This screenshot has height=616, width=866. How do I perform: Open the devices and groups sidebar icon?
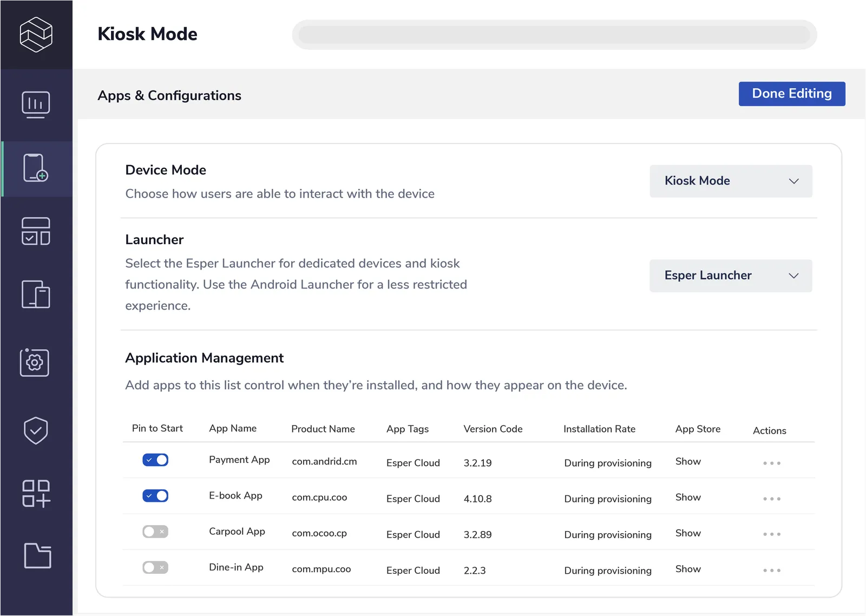(x=36, y=294)
